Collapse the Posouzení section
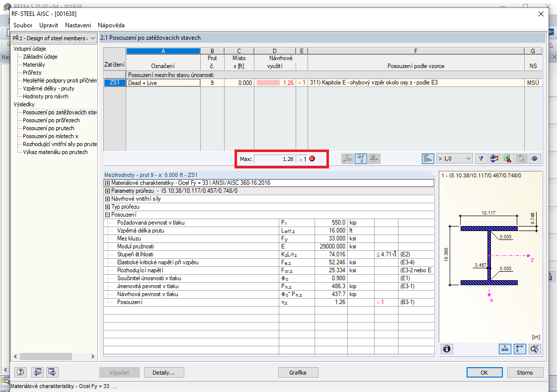The height and width of the screenshot is (392, 557). (107, 215)
